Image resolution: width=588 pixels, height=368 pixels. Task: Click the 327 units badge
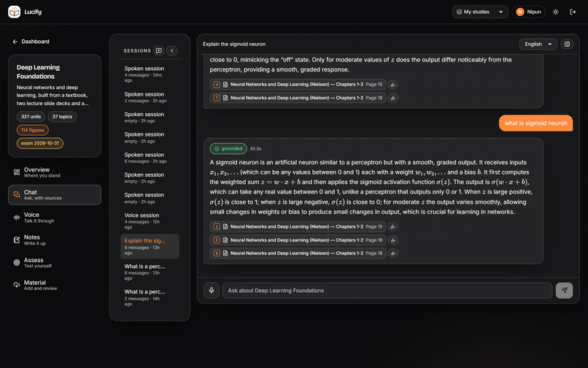coord(31,117)
